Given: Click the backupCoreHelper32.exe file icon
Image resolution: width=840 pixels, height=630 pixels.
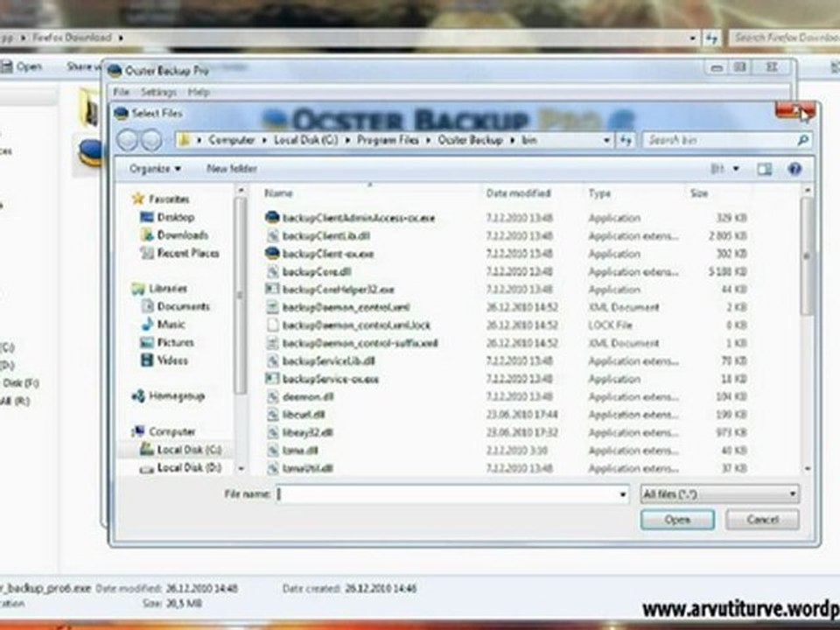Looking at the screenshot, I should click(x=273, y=290).
